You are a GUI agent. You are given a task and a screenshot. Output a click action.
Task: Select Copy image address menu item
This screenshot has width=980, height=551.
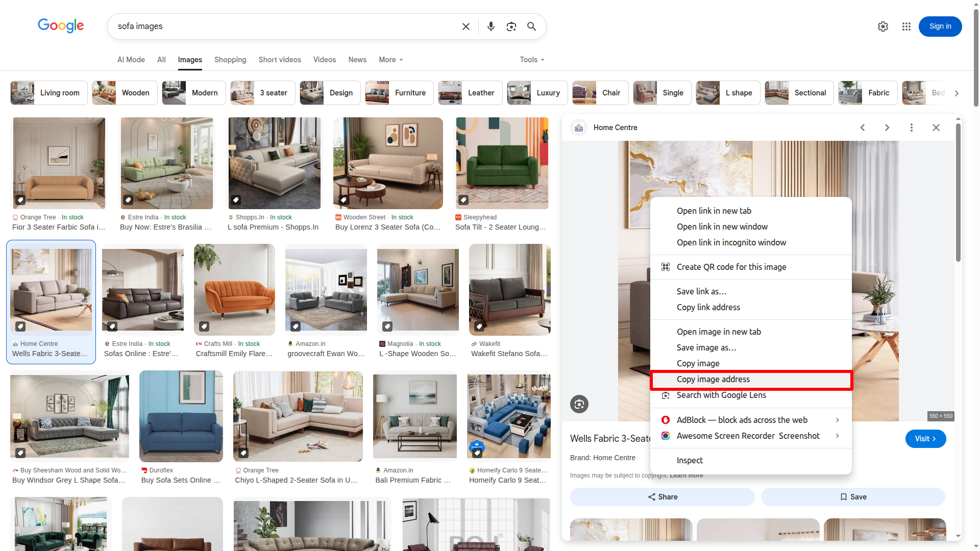751,380
